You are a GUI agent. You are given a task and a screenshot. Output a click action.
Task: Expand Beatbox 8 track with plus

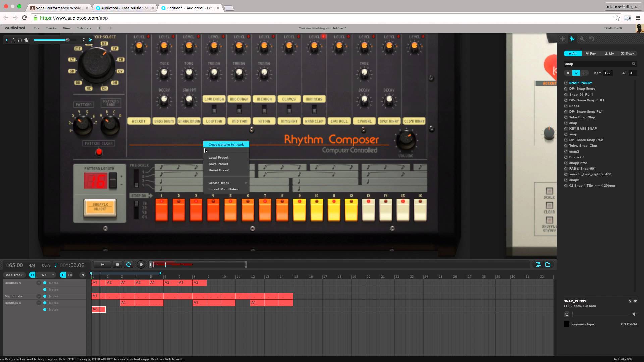(39, 303)
